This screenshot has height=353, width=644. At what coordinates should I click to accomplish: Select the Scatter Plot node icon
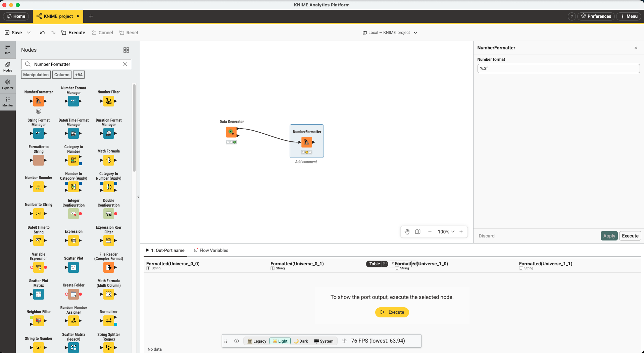click(73, 267)
